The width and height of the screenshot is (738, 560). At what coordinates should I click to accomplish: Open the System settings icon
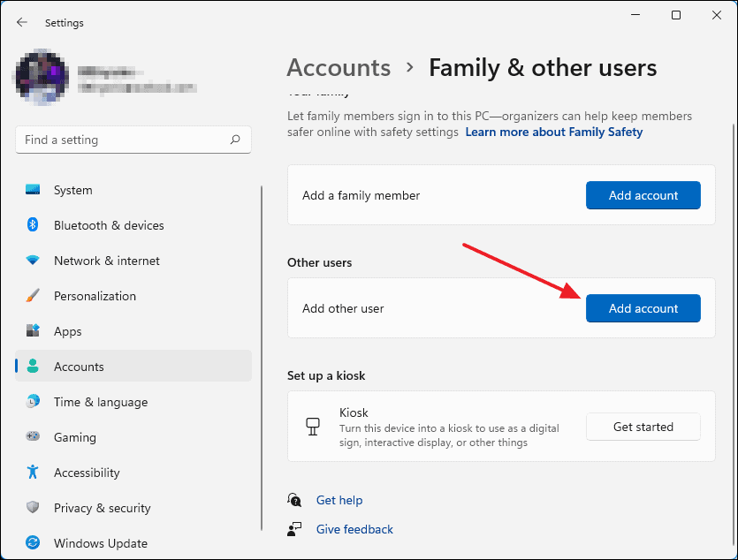pos(33,190)
